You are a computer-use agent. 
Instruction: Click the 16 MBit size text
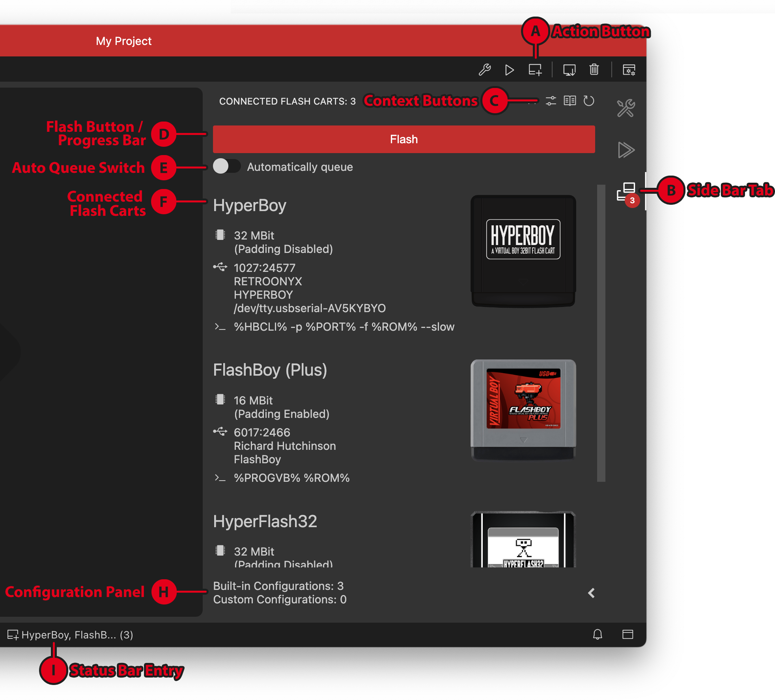click(253, 401)
